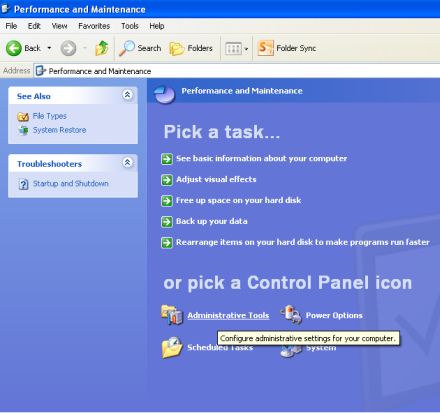Select Back up your data task
The width and height of the screenshot is (440, 413).
212,221
